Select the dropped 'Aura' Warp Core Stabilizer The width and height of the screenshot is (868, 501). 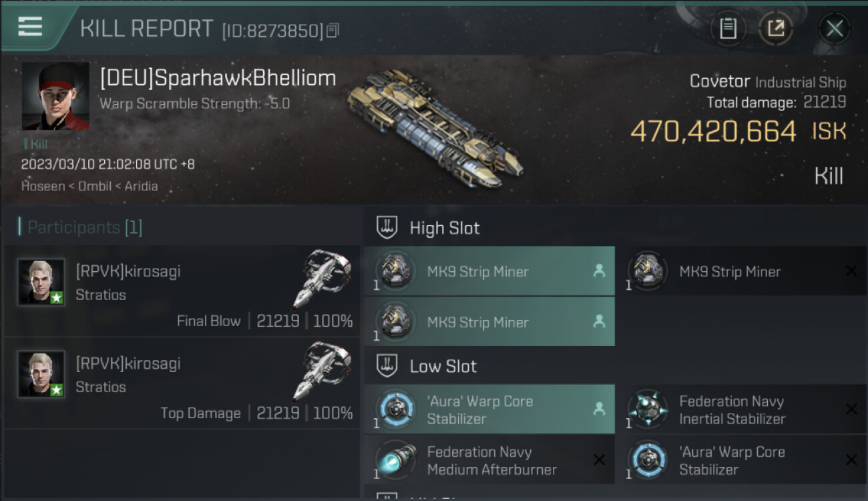click(x=489, y=409)
